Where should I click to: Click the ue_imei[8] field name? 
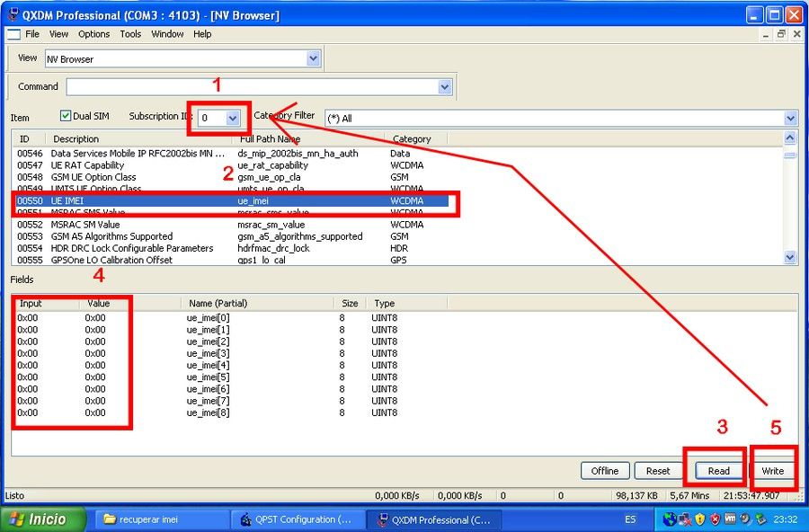pos(208,412)
